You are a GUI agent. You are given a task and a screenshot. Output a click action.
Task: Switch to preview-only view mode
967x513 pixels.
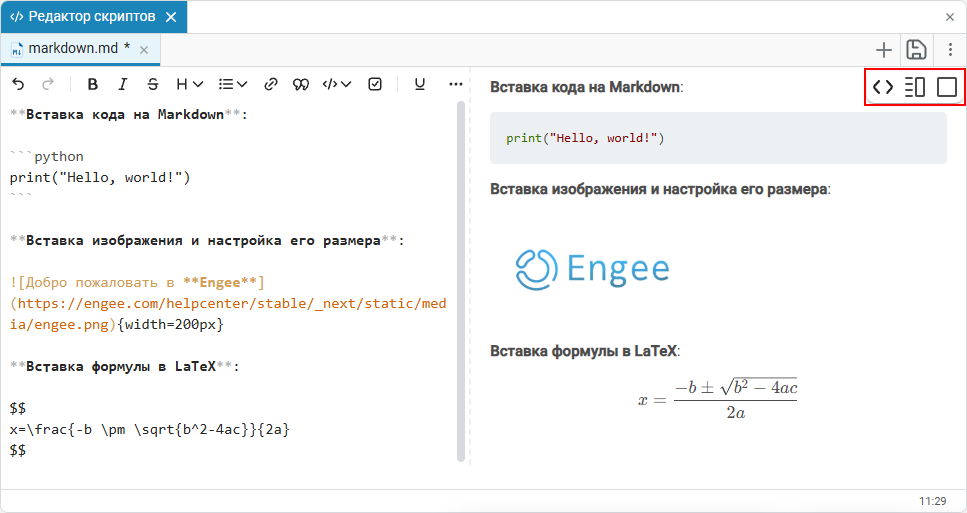click(947, 87)
